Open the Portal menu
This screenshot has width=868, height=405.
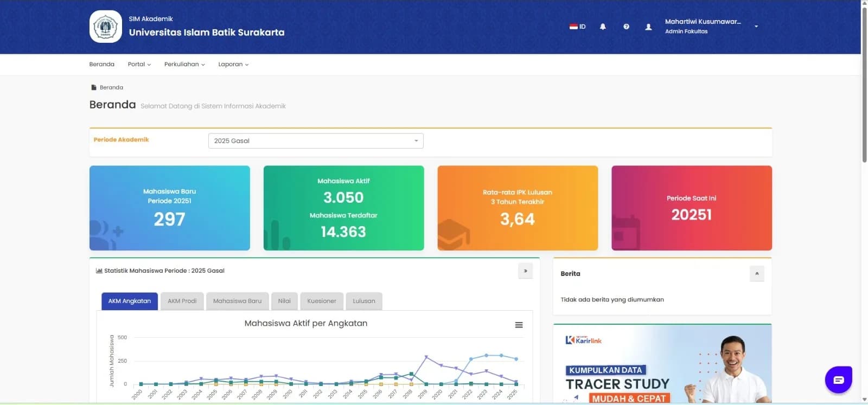(139, 64)
